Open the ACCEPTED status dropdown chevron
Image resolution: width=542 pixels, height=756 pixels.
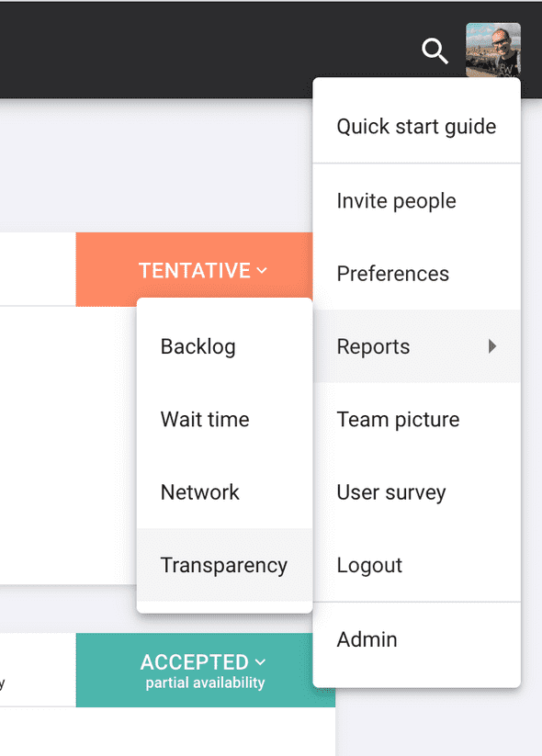tap(260, 662)
